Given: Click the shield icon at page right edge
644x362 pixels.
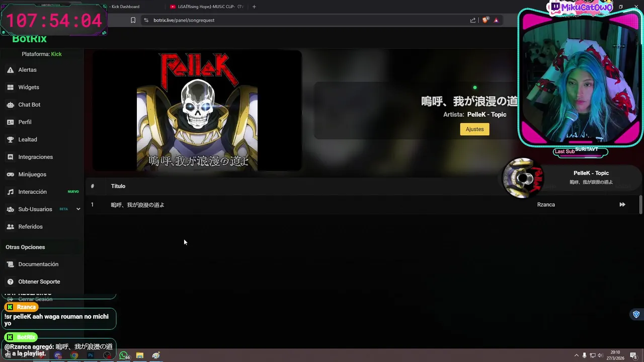Looking at the screenshot, I should coord(636,314).
